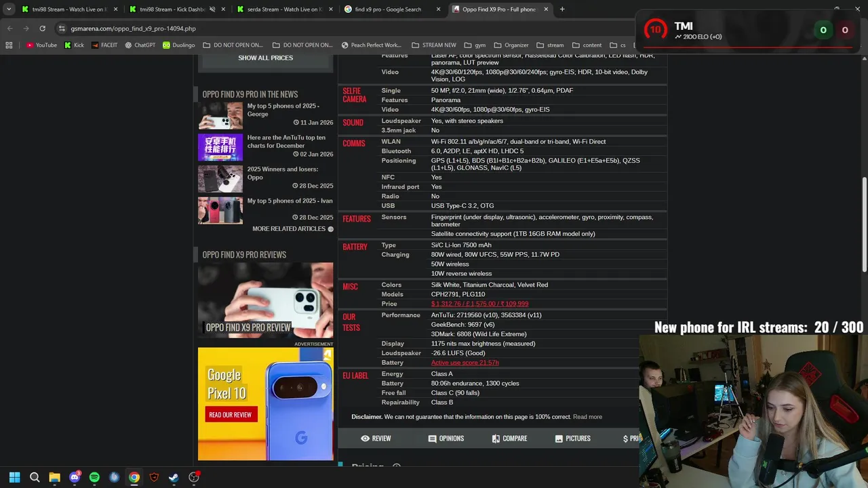Image resolution: width=868 pixels, height=488 pixels.
Task: Click 'USB Type-C 3.2, OTG' value
Action: (462, 206)
